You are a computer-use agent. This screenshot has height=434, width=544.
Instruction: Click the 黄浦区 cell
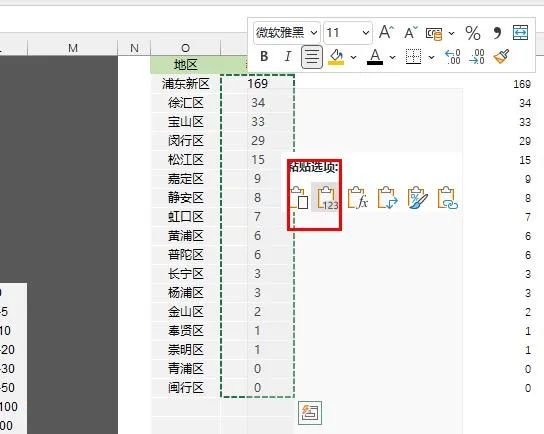pyautogui.click(x=186, y=236)
